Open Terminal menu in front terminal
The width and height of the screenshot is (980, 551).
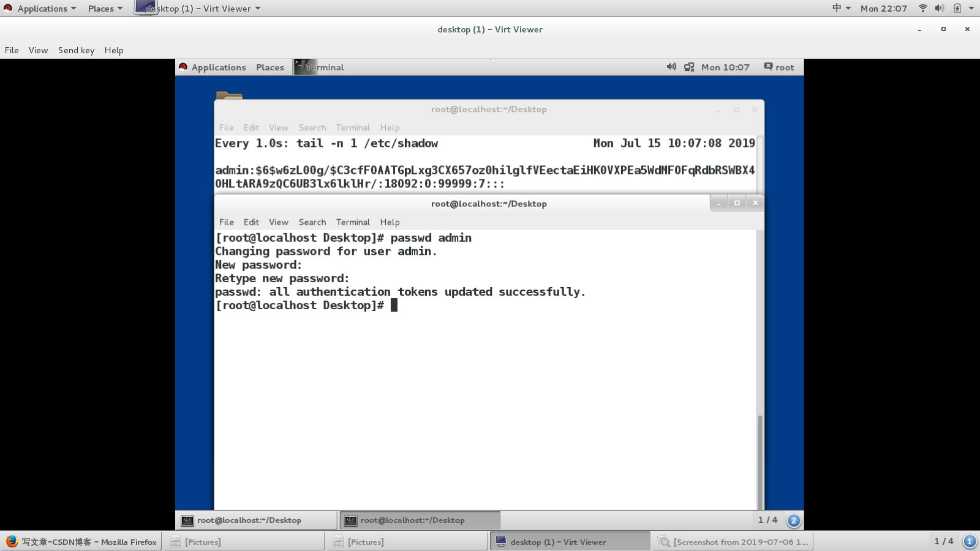(x=353, y=222)
